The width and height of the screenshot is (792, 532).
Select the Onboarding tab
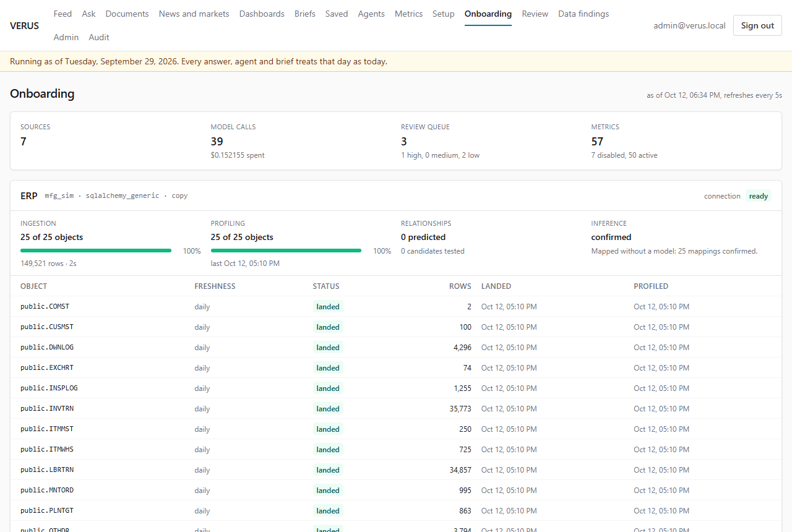[488, 14]
